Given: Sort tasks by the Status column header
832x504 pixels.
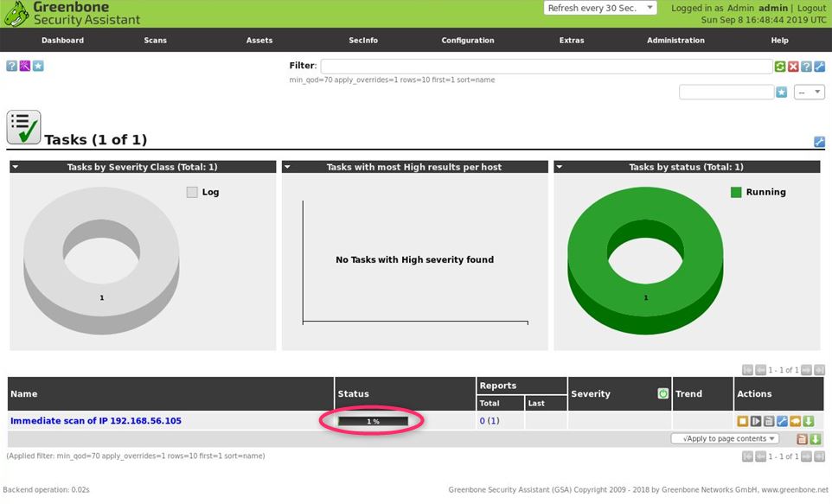Looking at the screenshot, I should coord(354,393).
